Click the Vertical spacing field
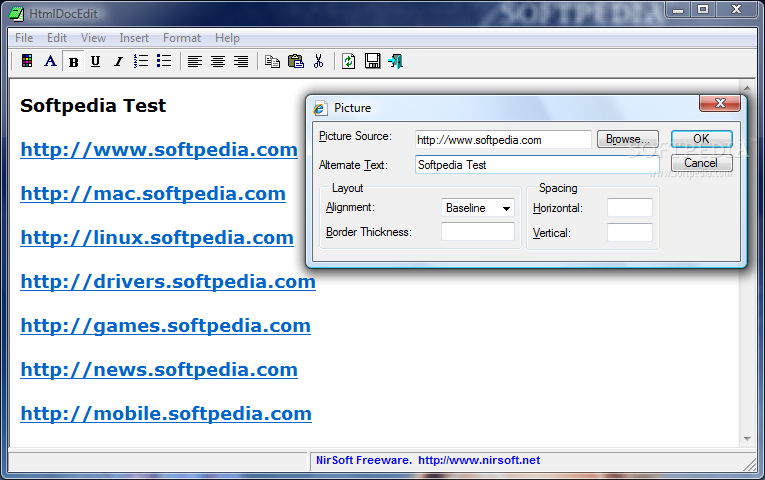This screenshot has width=765, height=480. click(x=629, y=233)
